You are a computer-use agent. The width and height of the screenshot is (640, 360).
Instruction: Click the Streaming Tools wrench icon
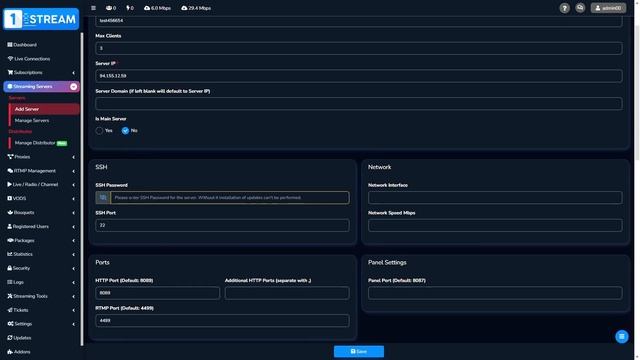tap(10, 296)
